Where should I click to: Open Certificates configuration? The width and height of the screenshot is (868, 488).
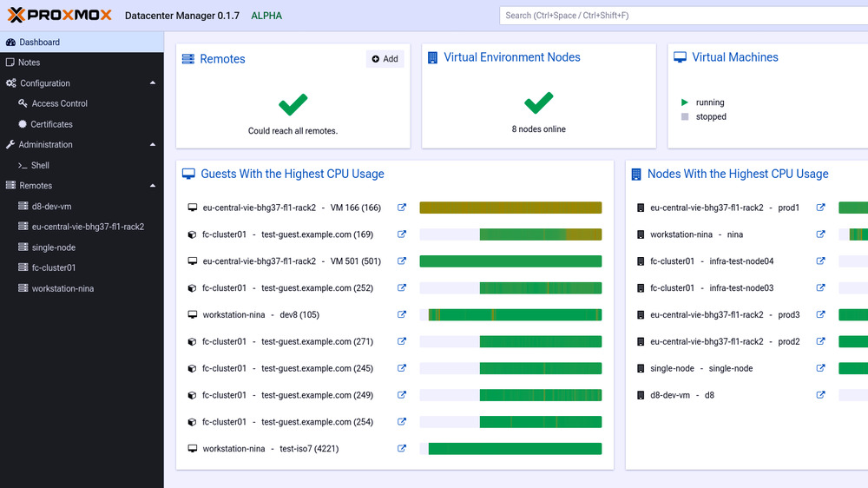(51, 124)
